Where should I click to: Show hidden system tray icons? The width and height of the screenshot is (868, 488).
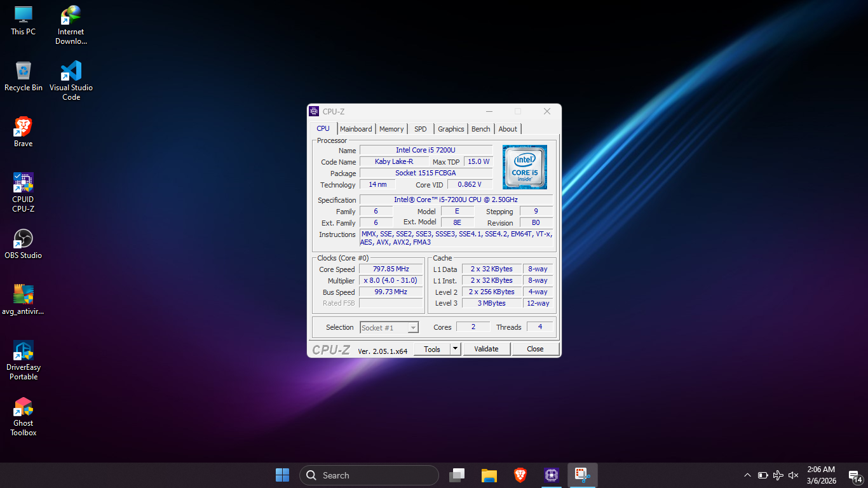click(747, 475)
